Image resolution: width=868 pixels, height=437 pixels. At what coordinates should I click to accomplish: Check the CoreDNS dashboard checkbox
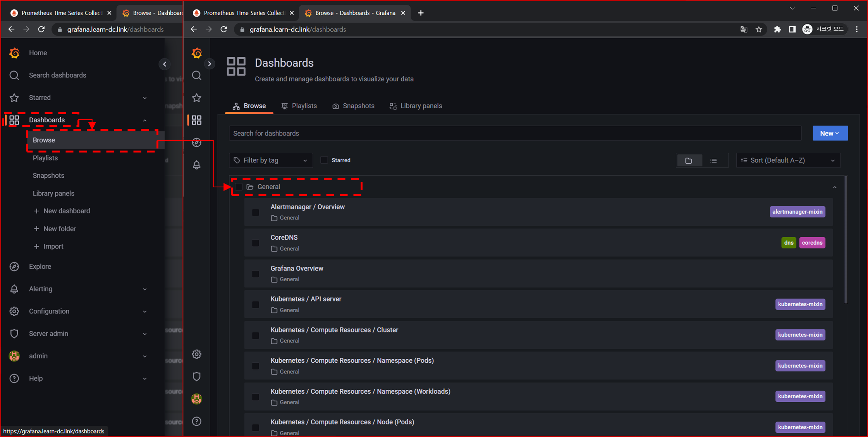(x=256, y=243)
